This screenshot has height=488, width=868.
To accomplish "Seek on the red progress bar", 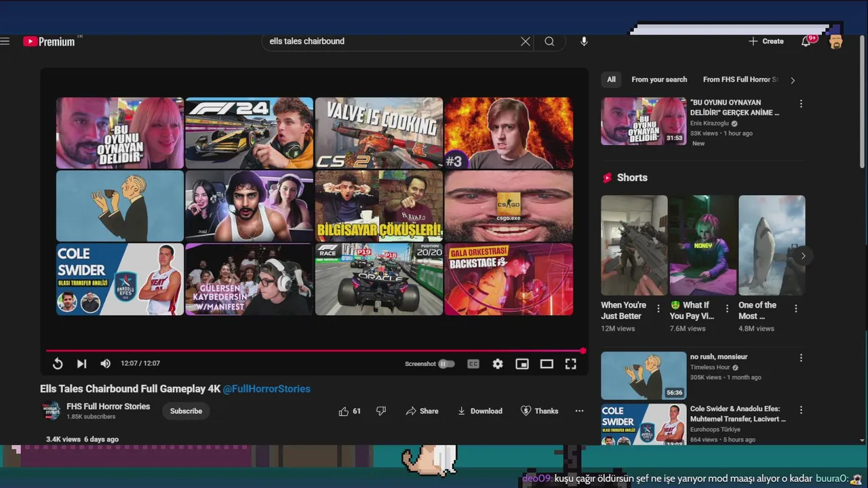I will pyautogui.click(x=315, y=350).
